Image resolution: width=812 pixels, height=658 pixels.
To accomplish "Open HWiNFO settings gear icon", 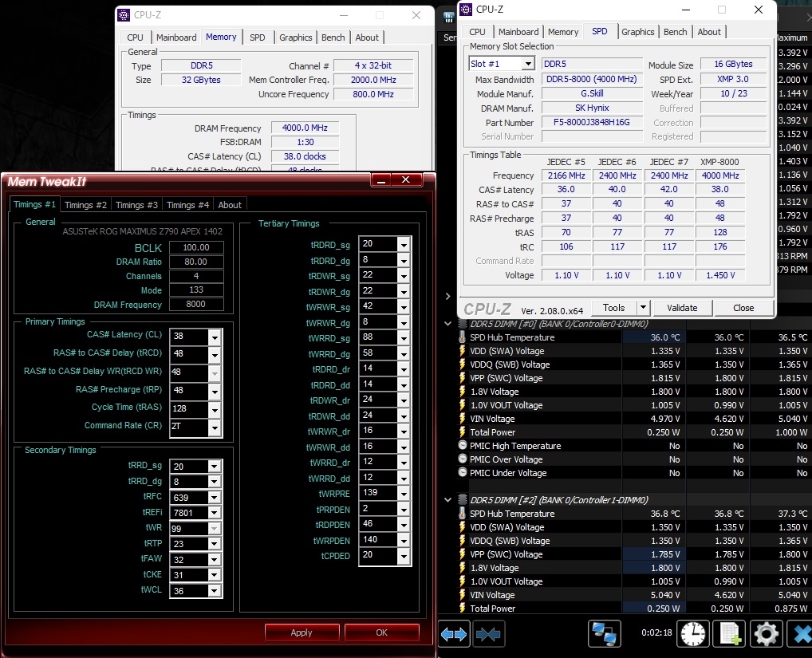I will [766, 634].
